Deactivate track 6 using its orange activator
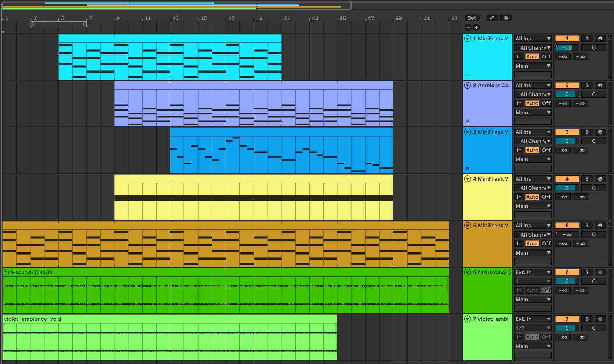The width and height of the screenshot is (614, 364). click(567, 272)
